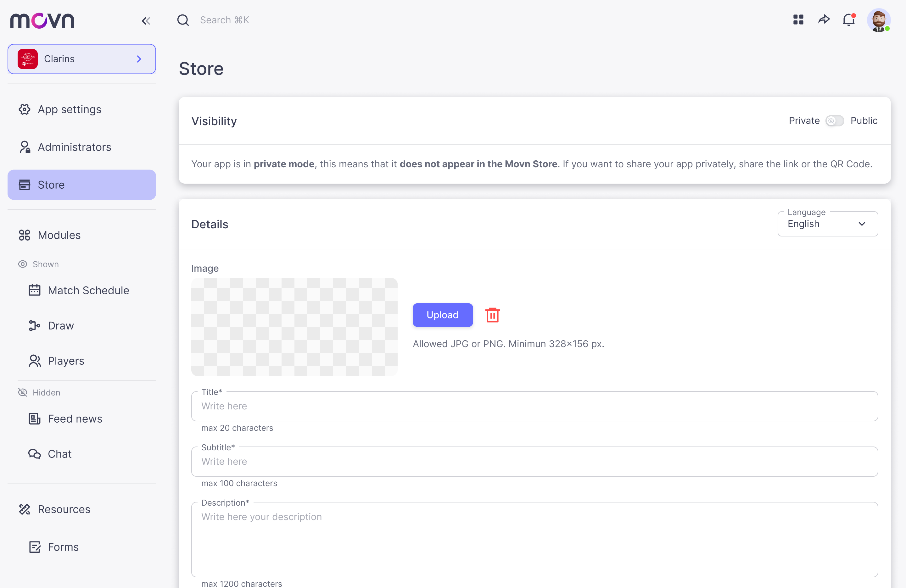Screen dimensions: 906x588
Task: Open the Administrators page
Action: click(74, 147)
